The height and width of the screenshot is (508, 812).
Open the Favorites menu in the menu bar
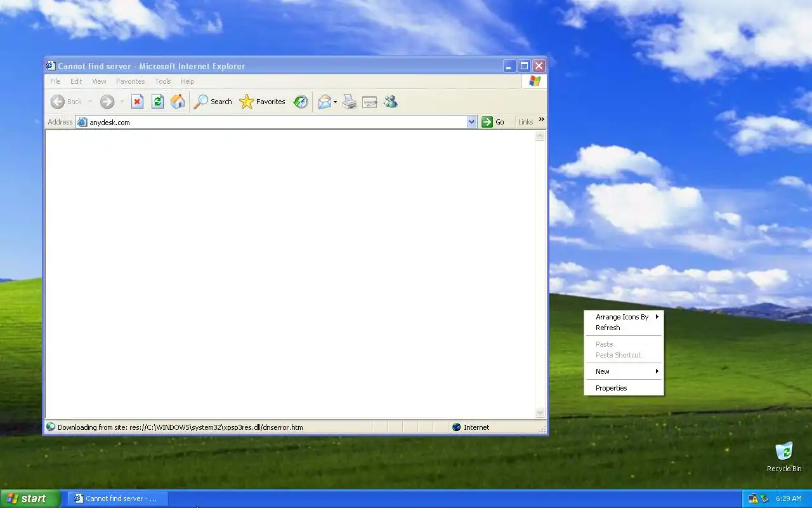[x=131, y=81]
